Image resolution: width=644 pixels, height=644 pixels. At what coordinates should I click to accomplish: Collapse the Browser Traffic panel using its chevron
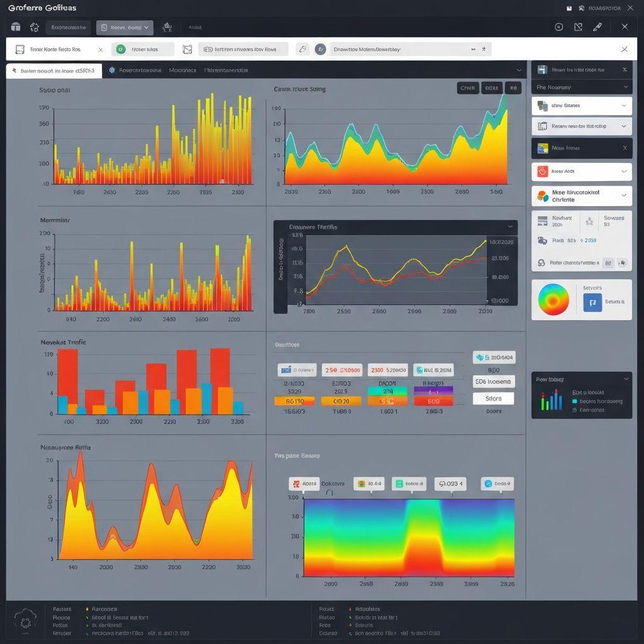[x=509, y=225]
